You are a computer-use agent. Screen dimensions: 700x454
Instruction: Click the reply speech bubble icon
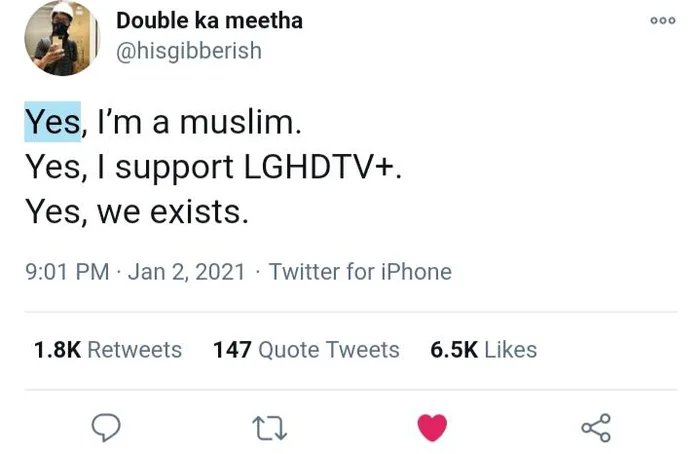click(106, 427)
